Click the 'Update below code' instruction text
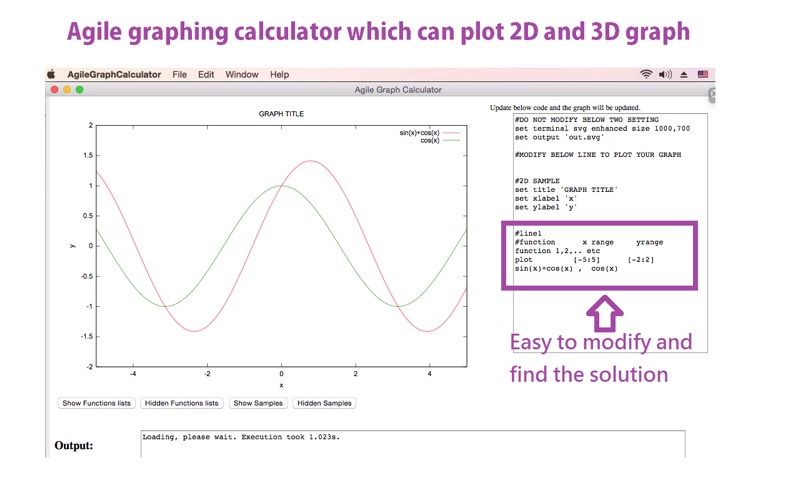Viewport: 800px width, 500px height. tap(565, 108)
